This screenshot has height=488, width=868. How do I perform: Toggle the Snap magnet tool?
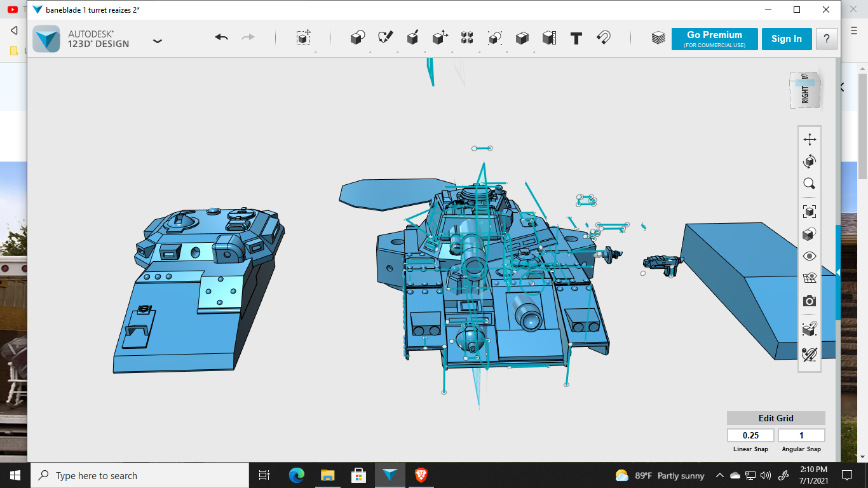(x=603, y=37)
